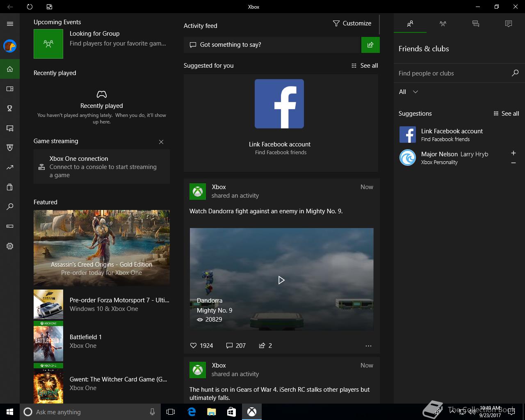The height and width of the screenshot is (420, 525).
Task: Play the Dandorra Mighty No. 9 video
Action: tap(281, 280)
